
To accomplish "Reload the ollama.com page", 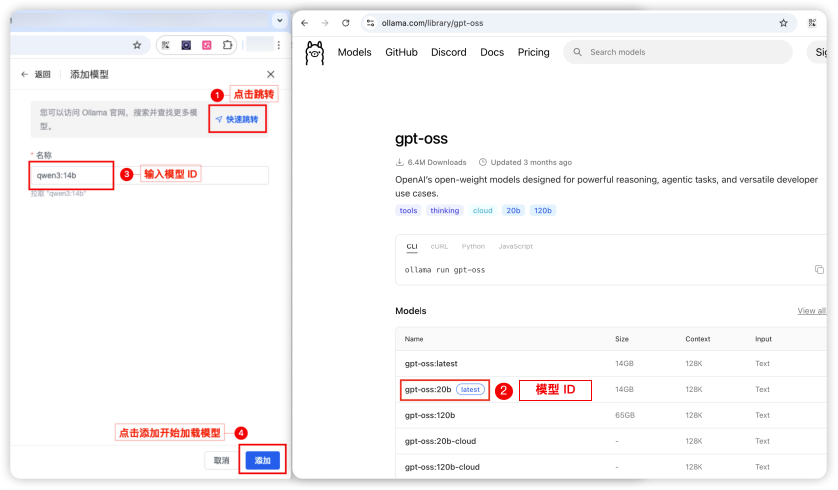I will pyautogui.click(x=346, y=23).
